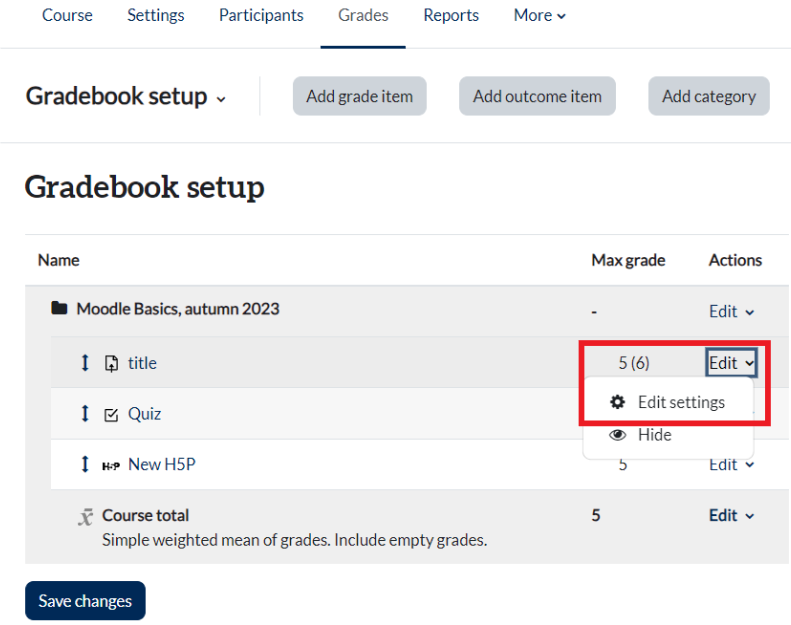Click the Course total mean symbol icon
Screen dimensions: 791x625
tap(86, 517)
